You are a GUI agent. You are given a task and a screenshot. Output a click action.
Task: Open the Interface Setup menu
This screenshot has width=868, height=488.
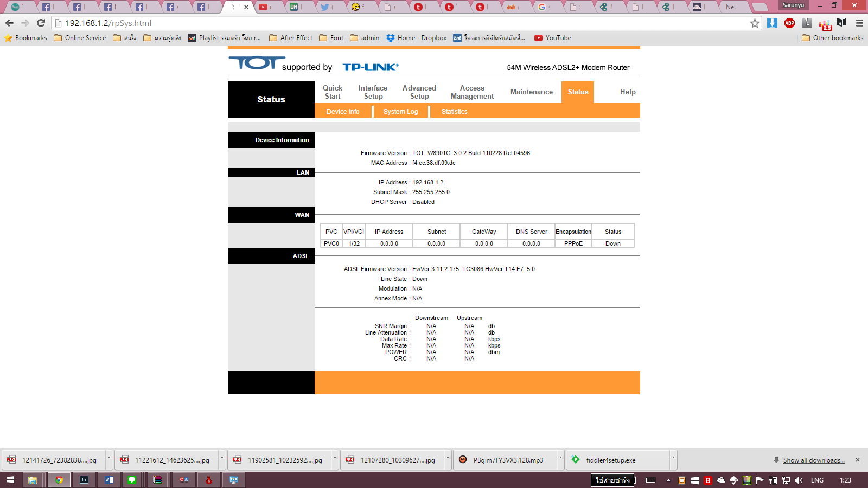pos(373,92)
